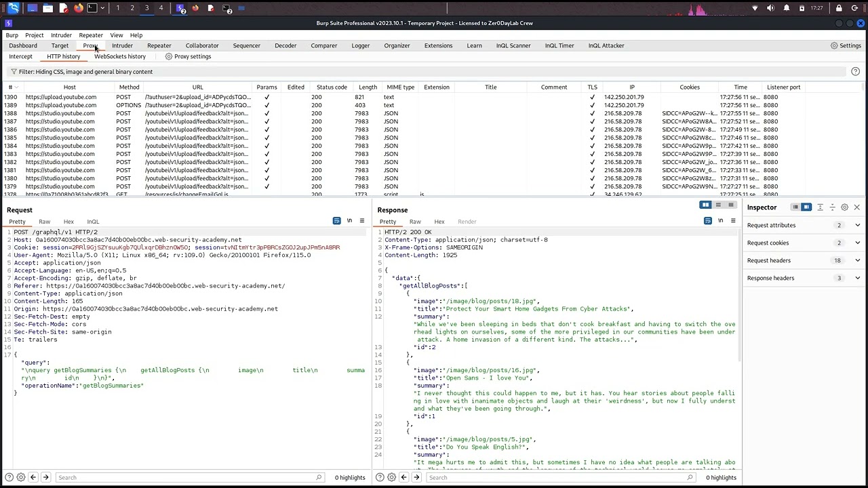
Task: Toggle Request word-wrap icon
Action: click(336, 221)
